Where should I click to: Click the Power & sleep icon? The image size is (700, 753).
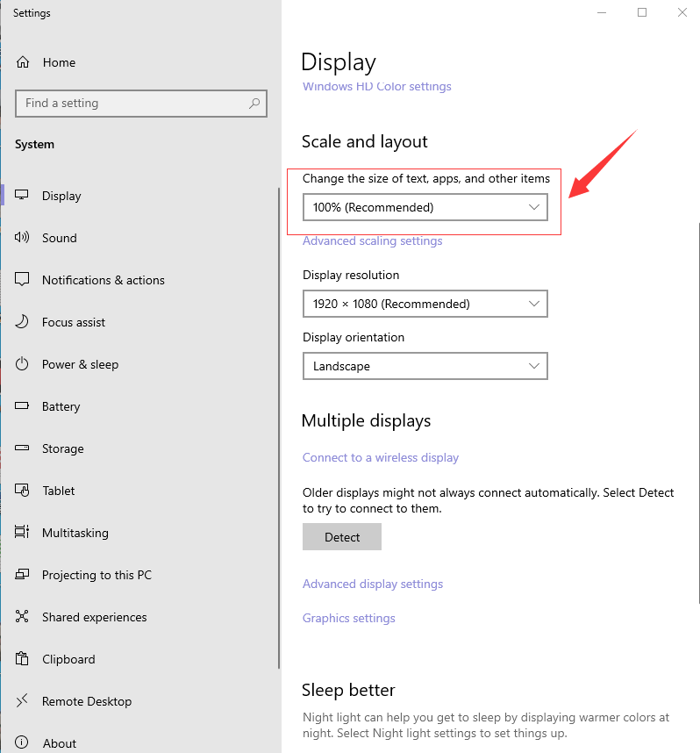[22, 364]
